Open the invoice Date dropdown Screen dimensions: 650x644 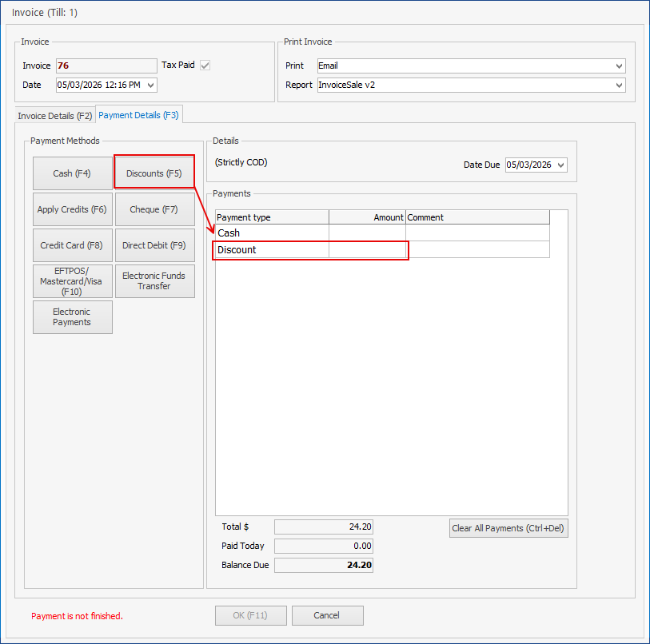[x=151, y=85]
